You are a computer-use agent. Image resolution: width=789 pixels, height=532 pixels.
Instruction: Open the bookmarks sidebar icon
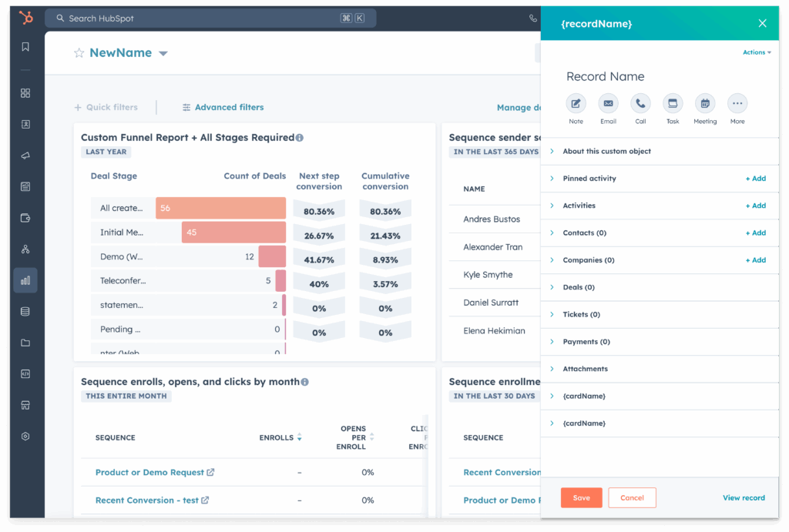(25, 47)
